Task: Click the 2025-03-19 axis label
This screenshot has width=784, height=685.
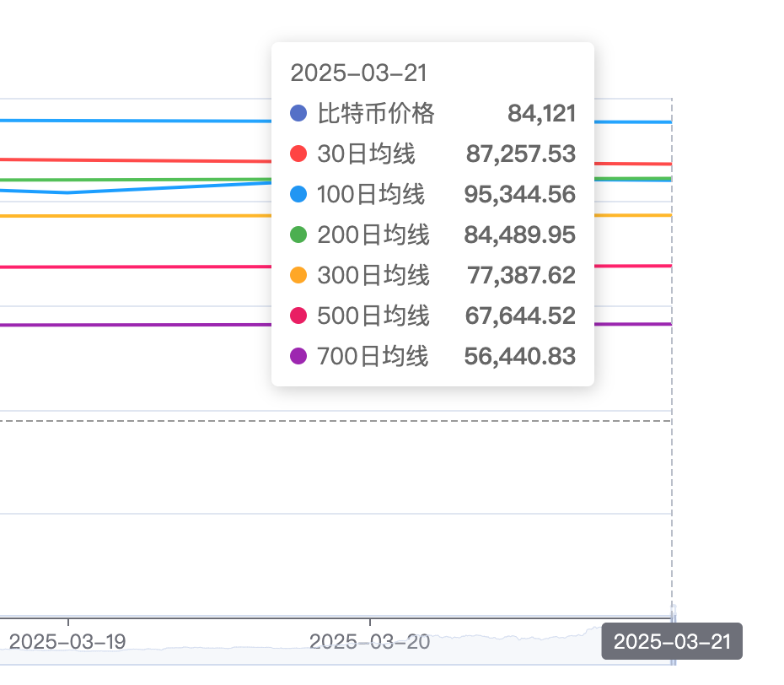Action: (x=67, y=642)
